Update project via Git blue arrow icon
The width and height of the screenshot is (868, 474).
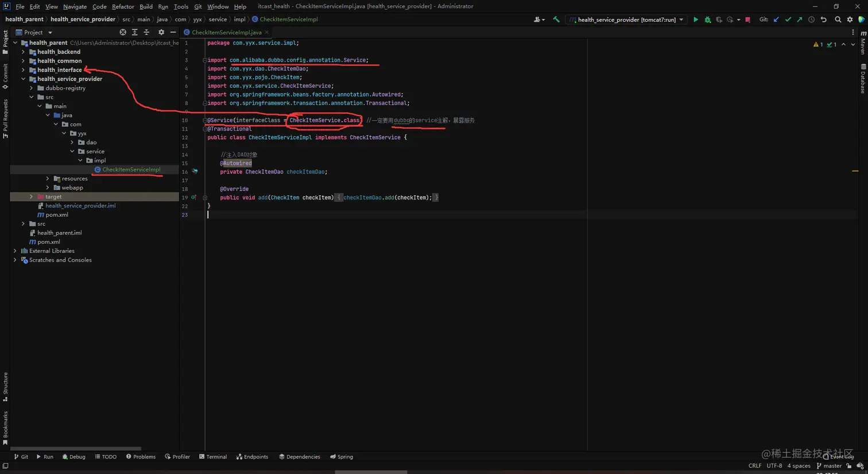tap(776, 20)
